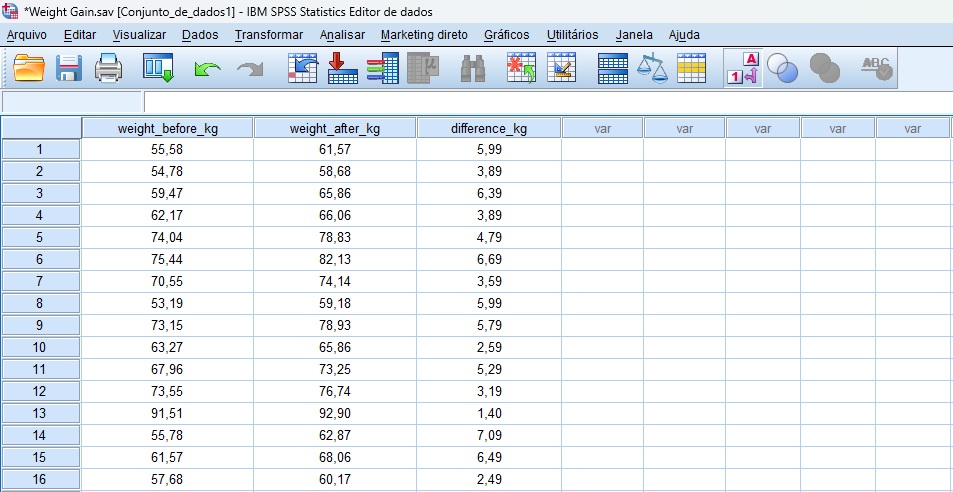Open the Transformar menu
The width and height of the screenshot is (953, 492).
[269, 35]
